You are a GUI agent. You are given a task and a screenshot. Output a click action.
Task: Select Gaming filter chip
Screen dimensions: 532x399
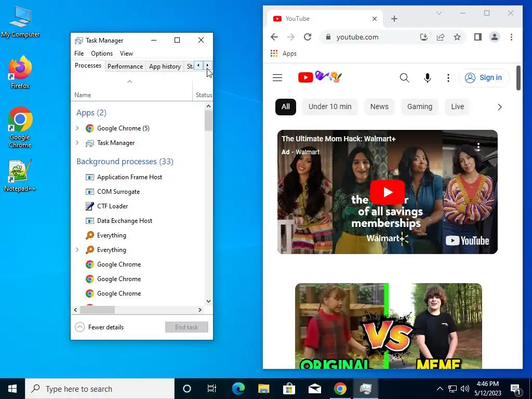coord(420,107)
